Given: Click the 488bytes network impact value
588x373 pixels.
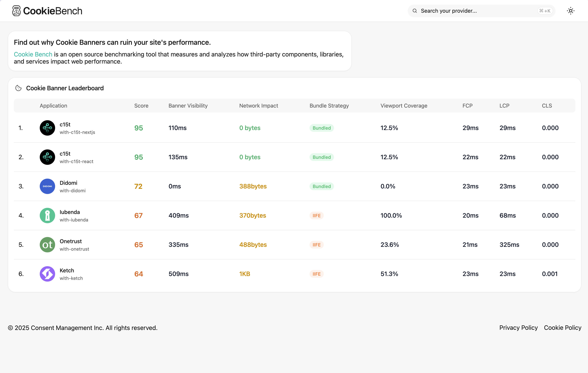Looking at the screenshot, I should click(x=253, y=245).
